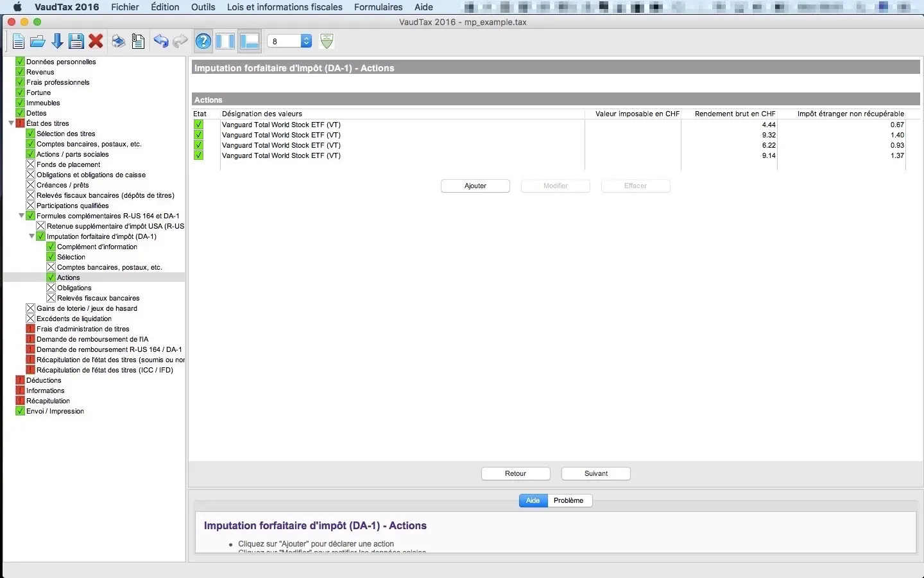Click the red X delete icon
The width and height of the screenshot is (924, 578).
pos(96,42)
